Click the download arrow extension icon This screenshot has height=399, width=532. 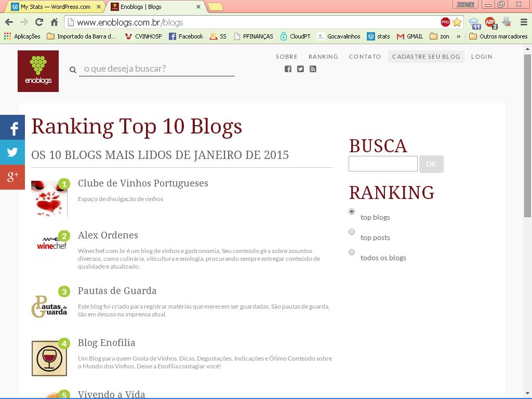[x=507, y=22]
